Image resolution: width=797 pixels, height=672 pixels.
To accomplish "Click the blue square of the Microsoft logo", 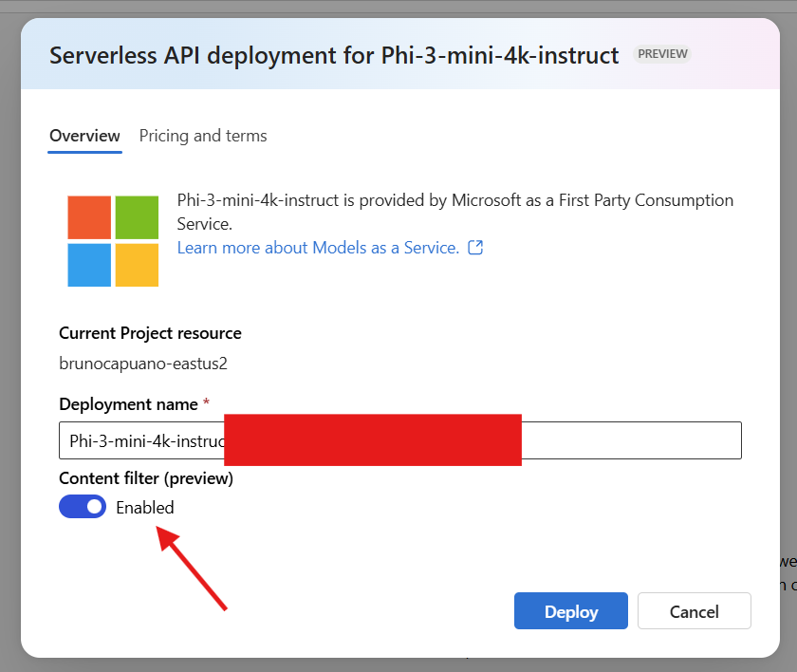I will coord(89,265).
